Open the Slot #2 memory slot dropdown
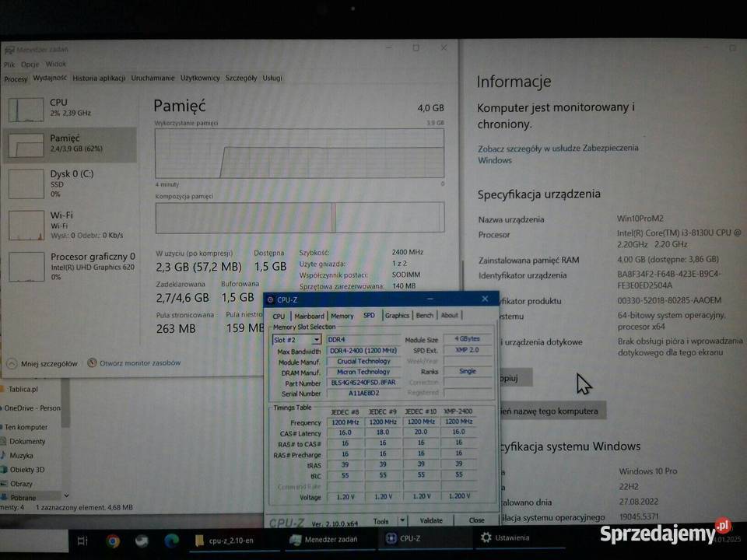 tap(316, 340)
